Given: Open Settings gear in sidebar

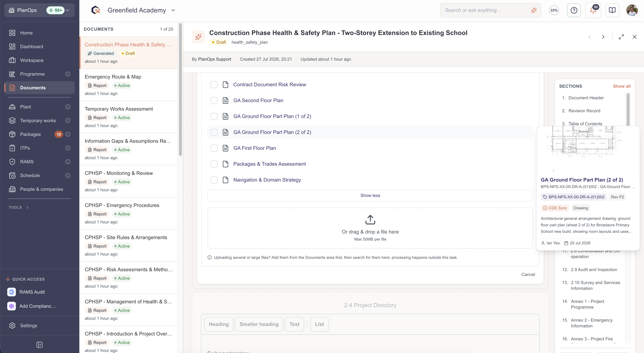Looking at the screenshot, I should pos(12,326).
